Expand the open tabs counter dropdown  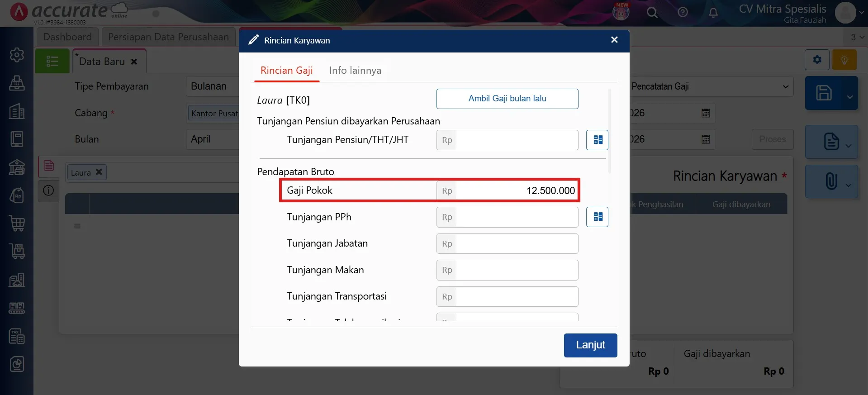point(856,37)
